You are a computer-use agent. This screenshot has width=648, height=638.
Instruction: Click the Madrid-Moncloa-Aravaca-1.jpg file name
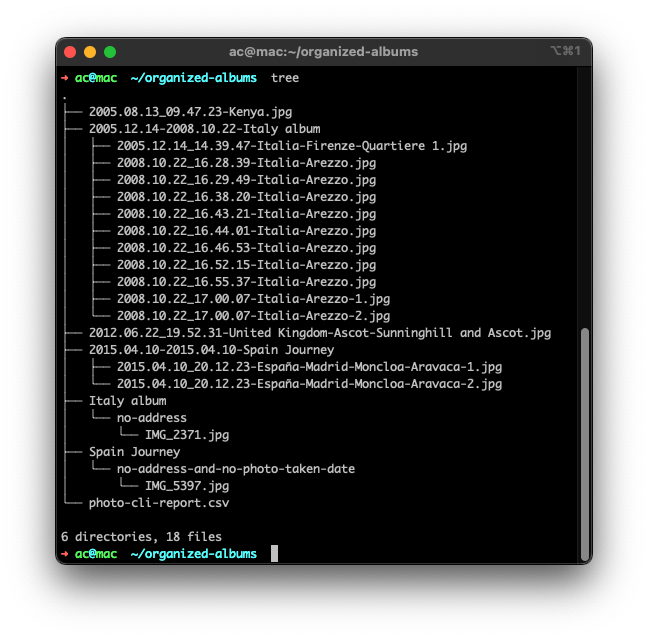(310, 367)
